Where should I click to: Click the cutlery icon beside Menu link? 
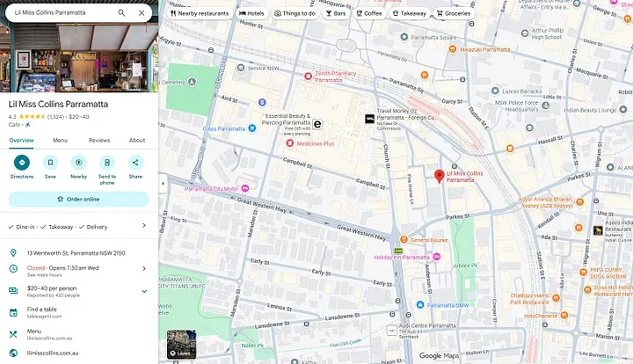coord(13,334)
